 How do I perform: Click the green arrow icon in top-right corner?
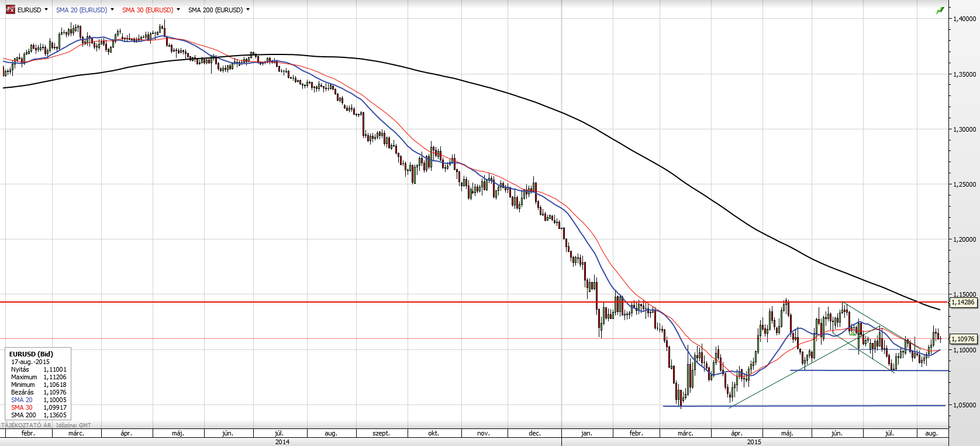click(940, 11)
